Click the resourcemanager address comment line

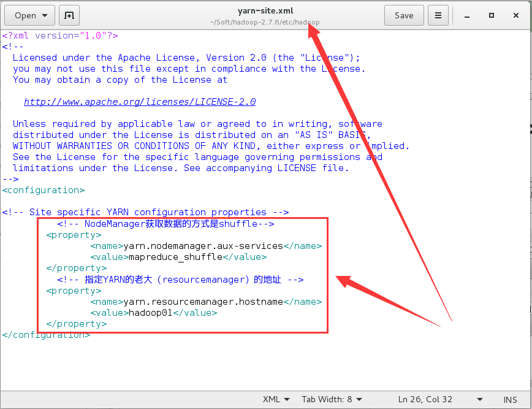point(180,280)
